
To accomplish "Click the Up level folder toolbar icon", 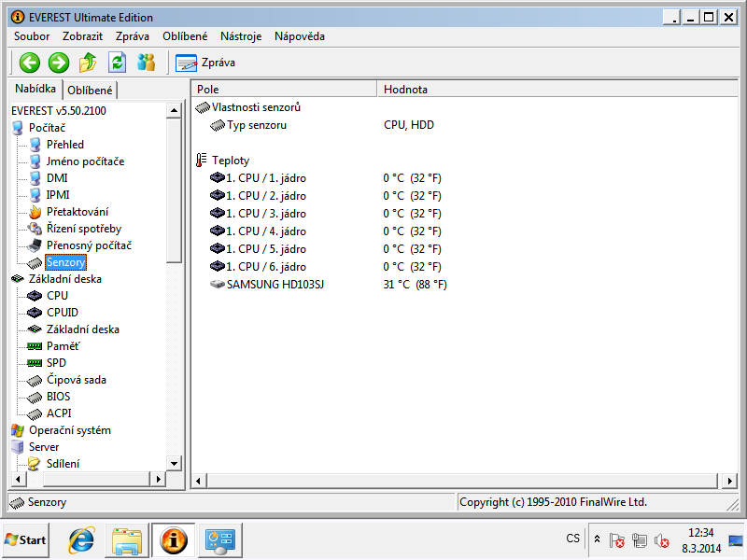I will click(x=88, y=63).
